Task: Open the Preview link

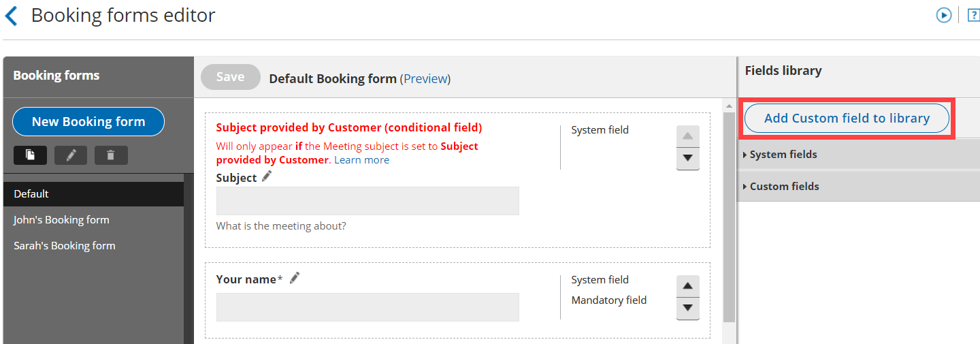Action: [425, 79]
